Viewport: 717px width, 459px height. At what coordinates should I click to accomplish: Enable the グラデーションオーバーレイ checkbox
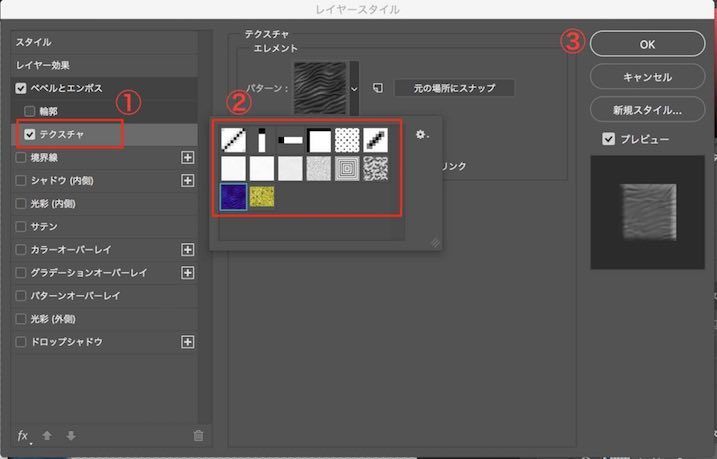click(x=21, y=273)
